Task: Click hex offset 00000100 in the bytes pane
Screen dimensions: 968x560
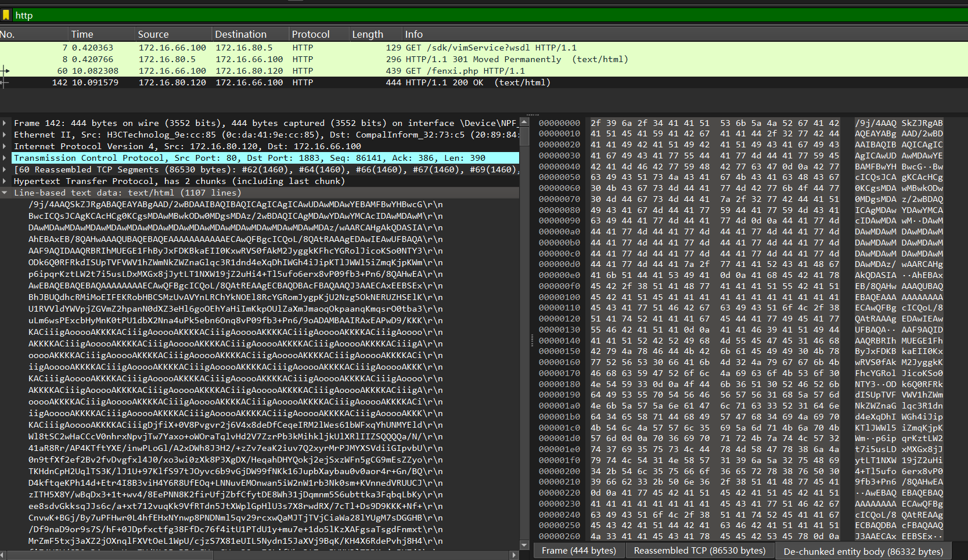Action: point(559,297)
